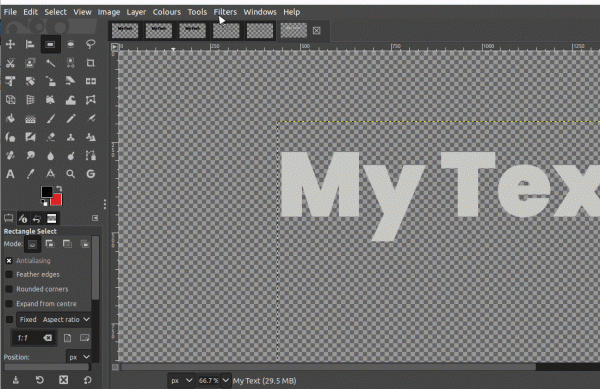Select the Scissors Select tool

coord(10,63)
